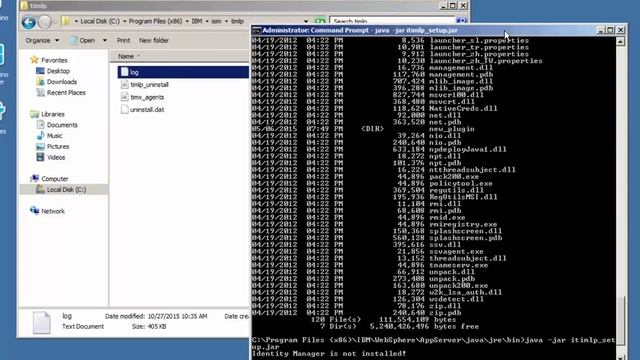Open the address bar history dropdown

point(306,21)
